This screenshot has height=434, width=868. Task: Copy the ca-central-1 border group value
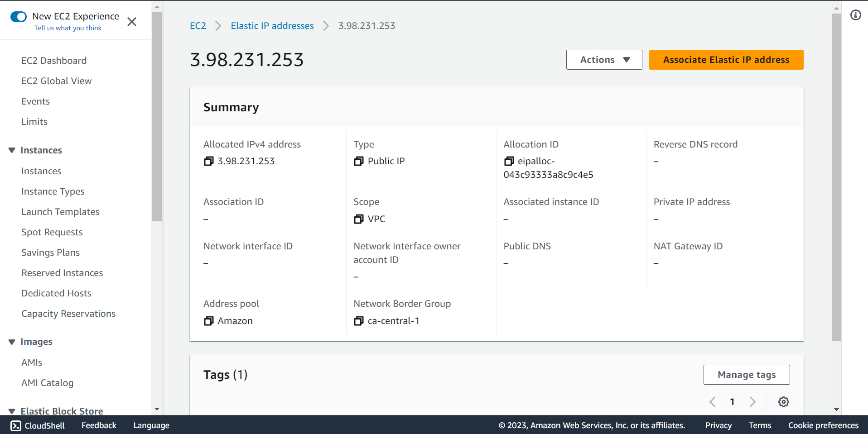358,321
